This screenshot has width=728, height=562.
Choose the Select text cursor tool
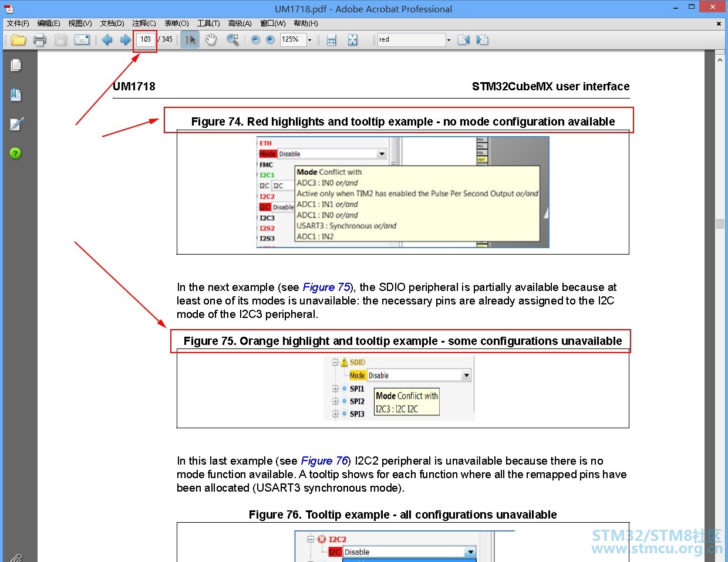click(x=190, y=40)
